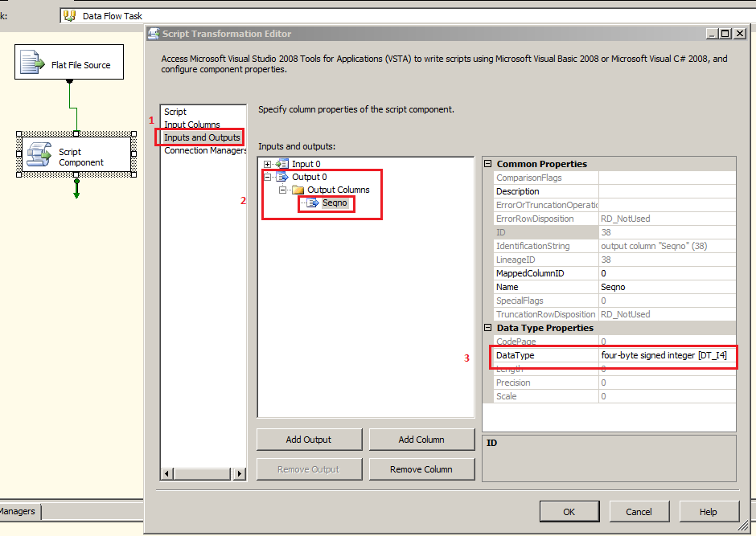Open the Output Columns folder icon
The height and width of the screenshot is (536, 756).
click(x=297, y=189)
